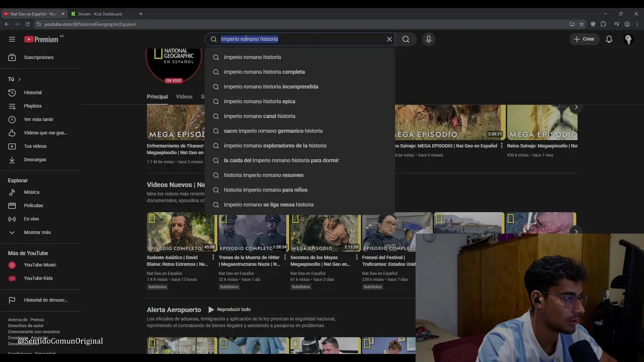
Task: Select suggestion 'historia imperio romano resumen'
Action: (x=300, y=175)
